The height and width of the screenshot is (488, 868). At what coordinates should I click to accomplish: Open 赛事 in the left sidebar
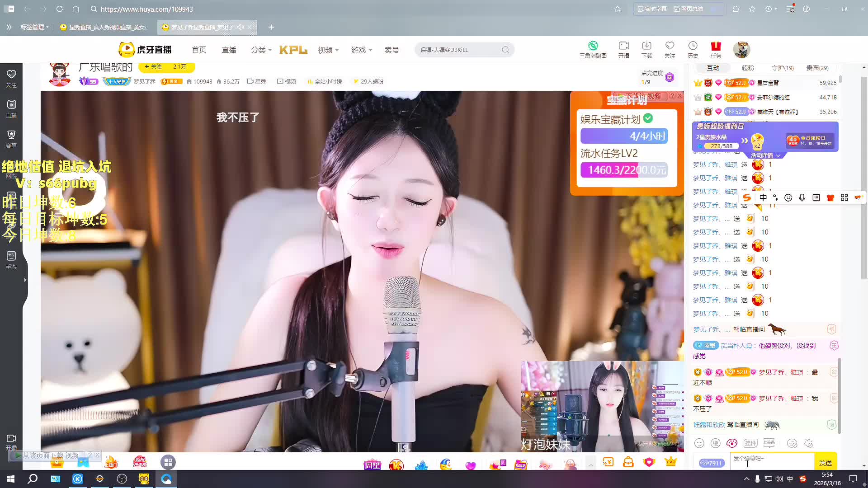[11, 139]
